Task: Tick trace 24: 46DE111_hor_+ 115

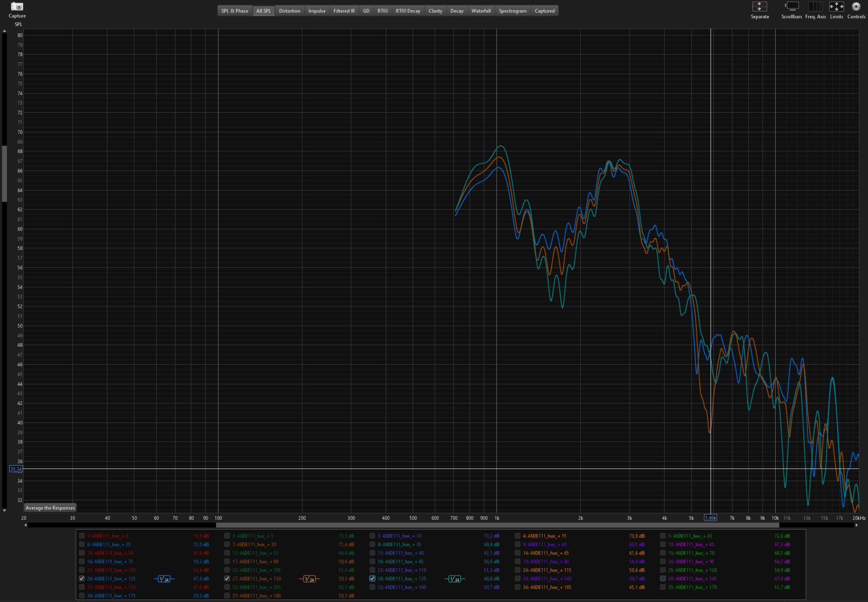Action: click(x=517, y=570)
